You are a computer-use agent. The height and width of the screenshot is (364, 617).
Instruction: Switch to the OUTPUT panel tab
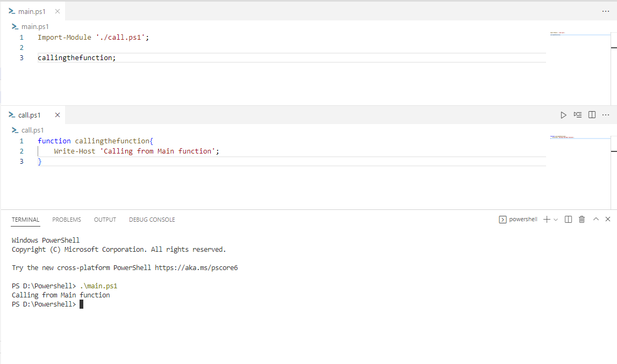click(x=105, y=220)
